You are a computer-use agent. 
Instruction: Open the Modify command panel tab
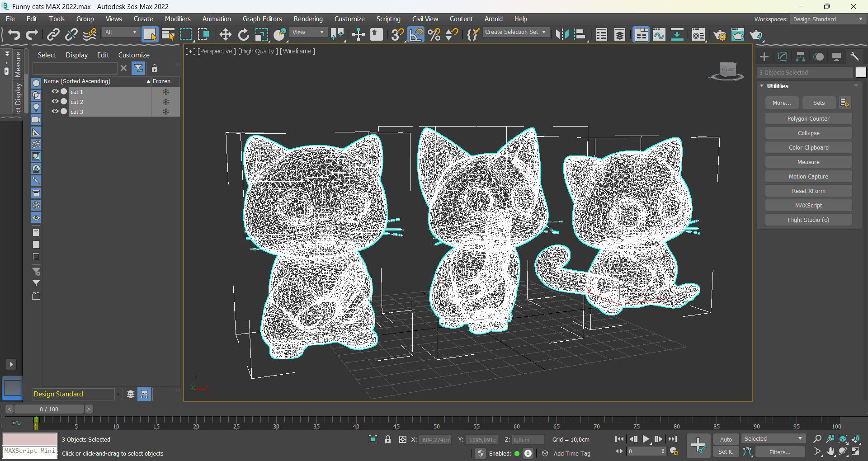click(782, 56)
